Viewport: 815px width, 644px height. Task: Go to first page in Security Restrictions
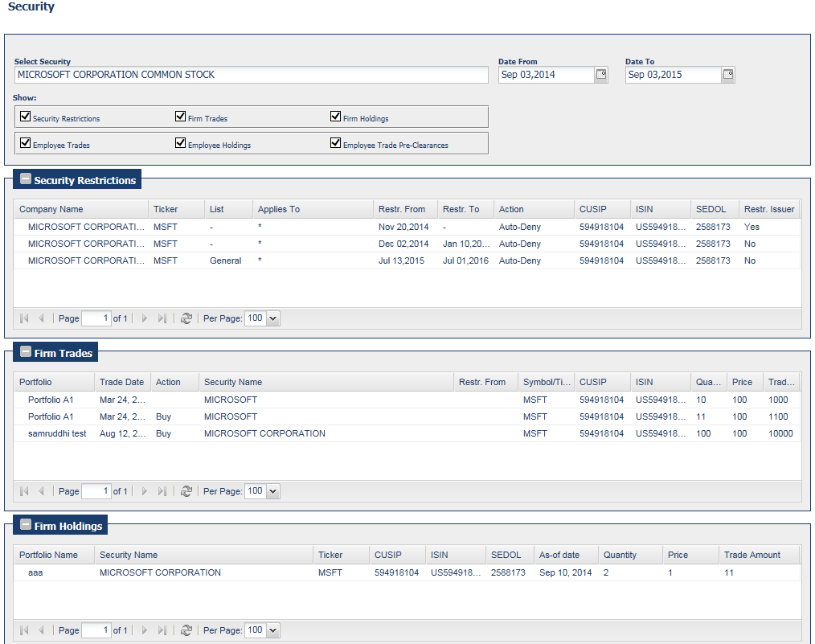[x=24, y=318]
